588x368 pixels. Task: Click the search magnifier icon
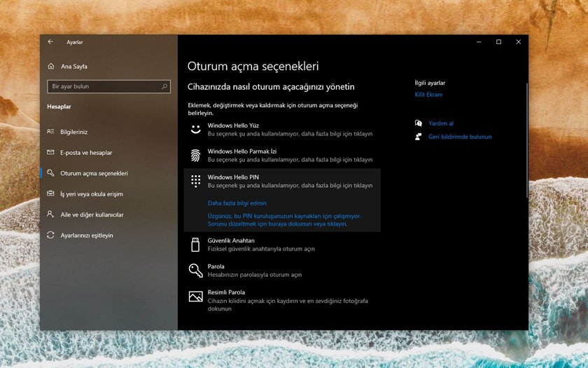(164, 86)
